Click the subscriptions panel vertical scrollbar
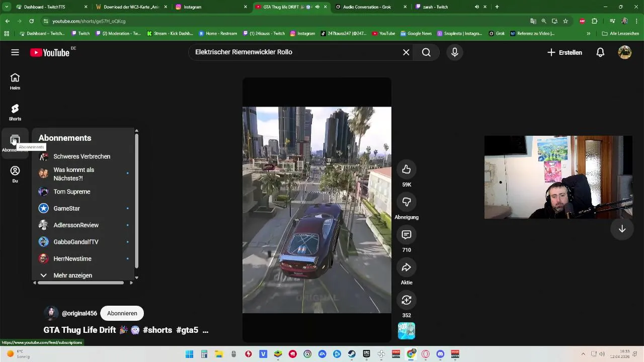The image size is (644, 362). click(x=136, y=201)
